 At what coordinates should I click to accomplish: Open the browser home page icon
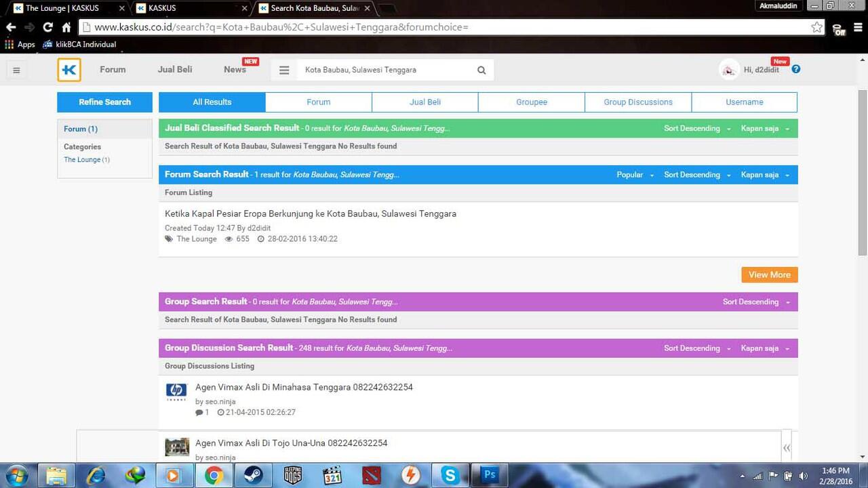click(x=66, y=27)
